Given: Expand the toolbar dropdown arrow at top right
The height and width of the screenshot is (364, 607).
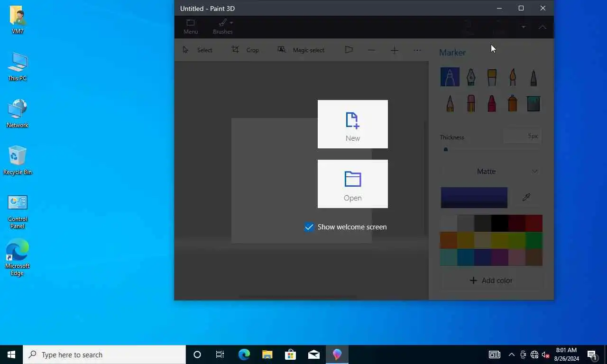Looking at the screenshot, I should [x=524, y=27].
